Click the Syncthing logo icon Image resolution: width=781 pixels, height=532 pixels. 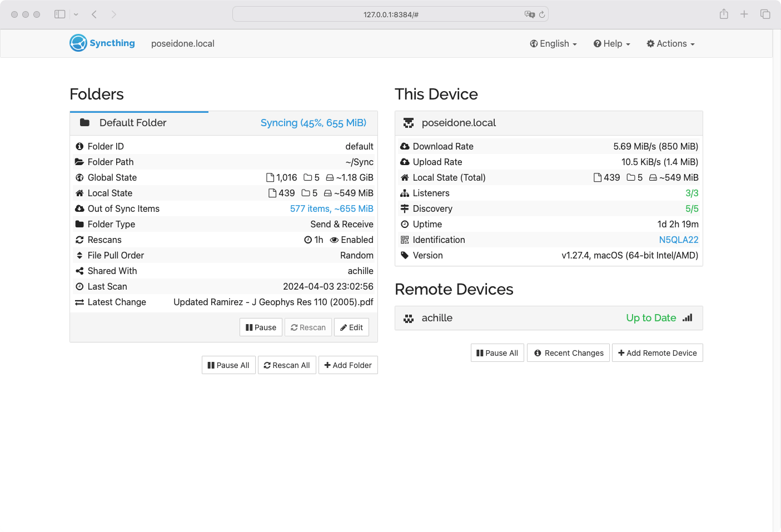(x=78, y=43)
